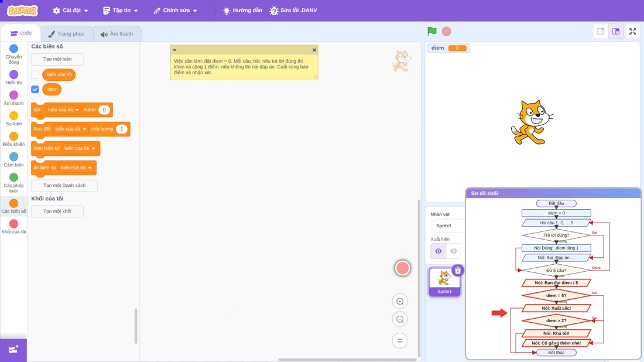644x362 pixels.
Task: Open the Chỉnh sửa dropdown menu
Action: point(176,11)
